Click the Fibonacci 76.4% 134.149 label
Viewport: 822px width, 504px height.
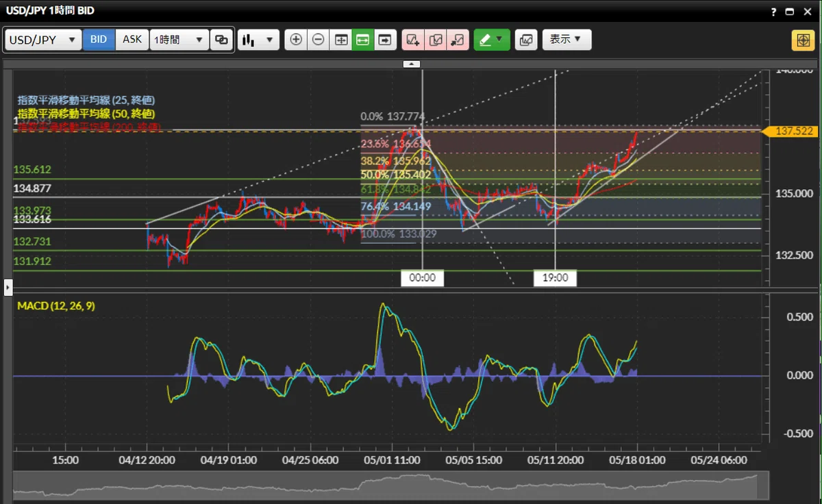point(395,205)
